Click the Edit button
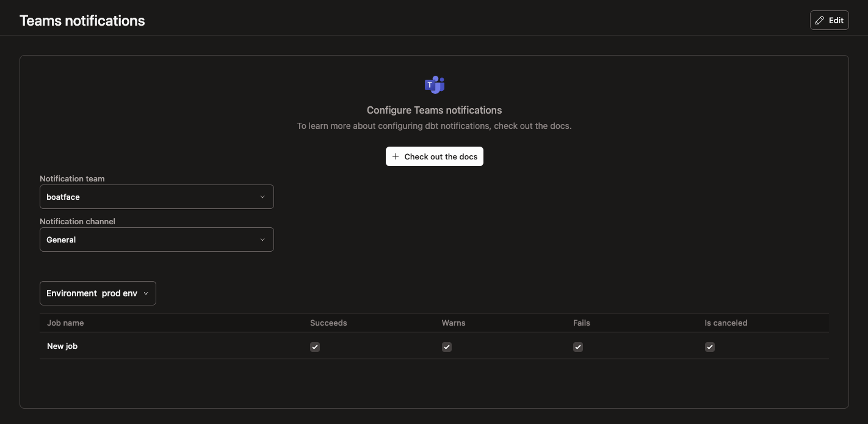 (x=829, y=20)
